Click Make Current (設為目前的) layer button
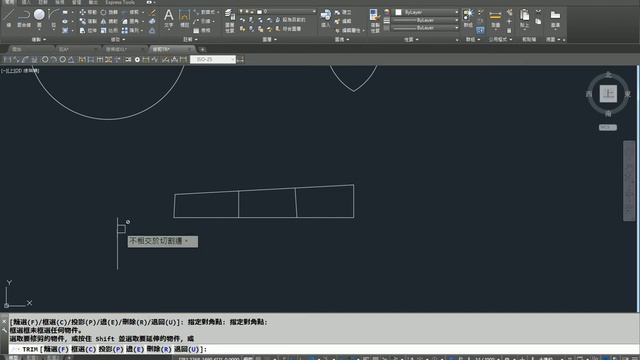The width and height of the screenshot is (640, 360). pos(291,20)
